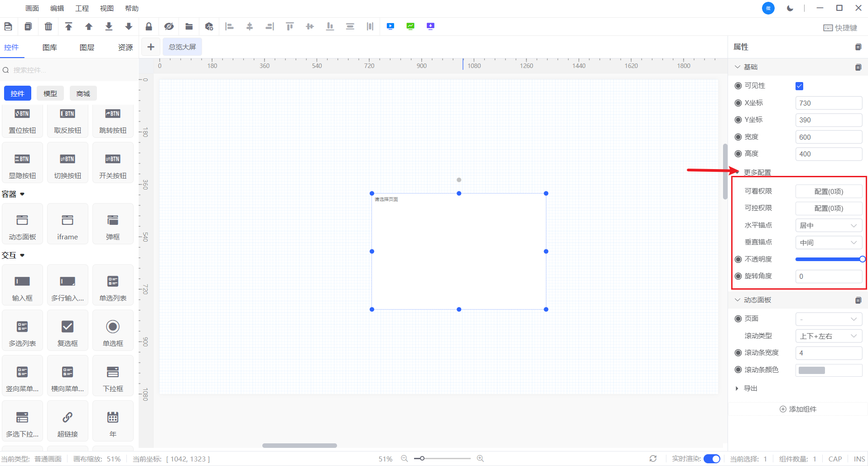Uncheck the 可见性 visibility checkbox

(799, 86)
